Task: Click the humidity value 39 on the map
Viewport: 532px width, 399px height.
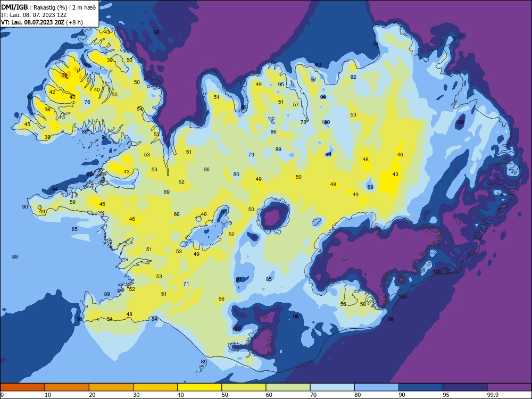Action: 110,60
